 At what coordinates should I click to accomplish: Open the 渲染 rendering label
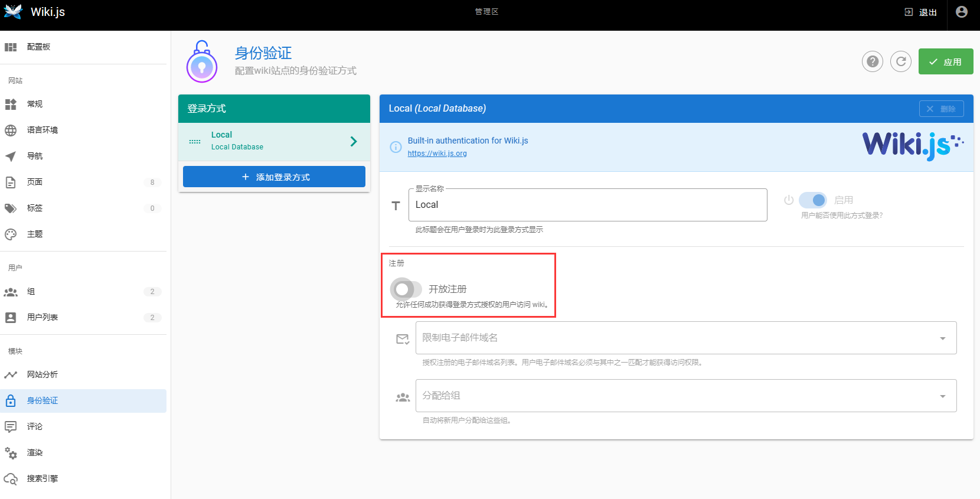click(x=35, y=452)
